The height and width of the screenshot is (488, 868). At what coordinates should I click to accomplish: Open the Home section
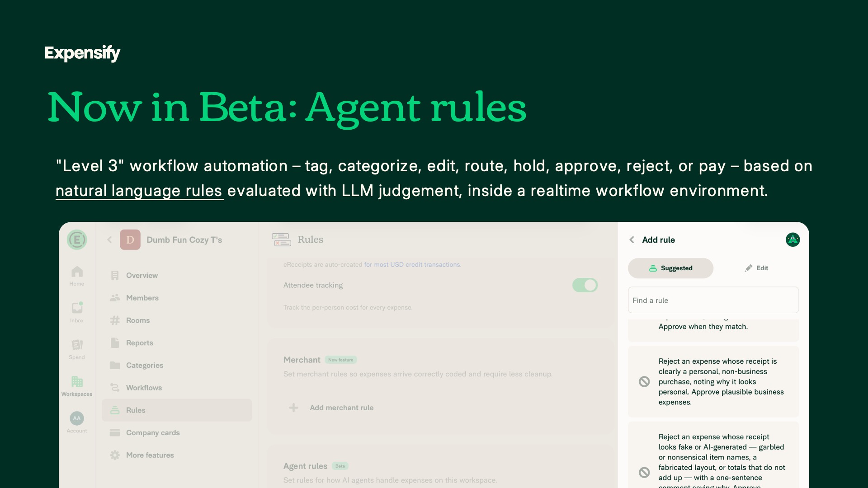click(x=77, y=276)
